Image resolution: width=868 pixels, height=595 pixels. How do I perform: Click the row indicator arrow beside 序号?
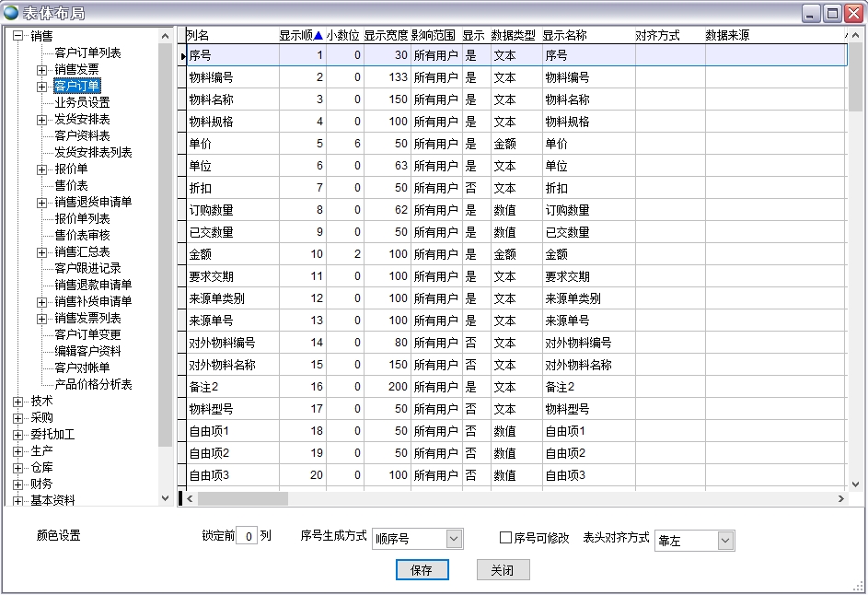point(182,56)
